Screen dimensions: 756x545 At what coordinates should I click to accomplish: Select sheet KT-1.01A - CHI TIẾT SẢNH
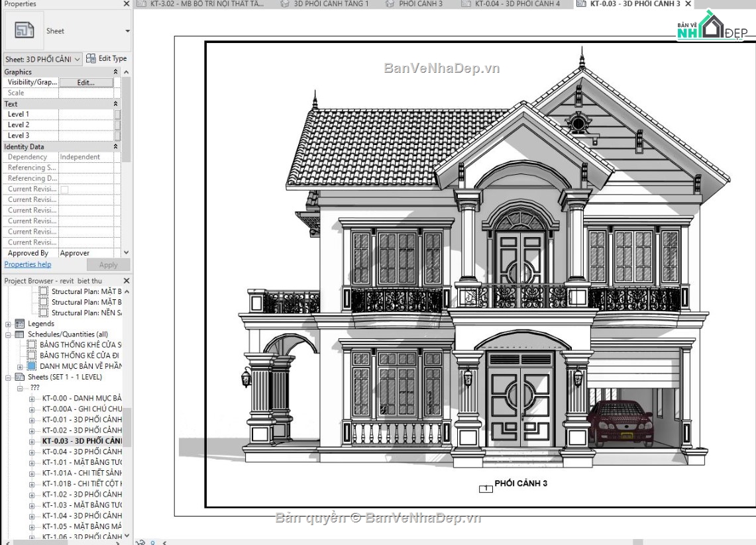[82, 473]
